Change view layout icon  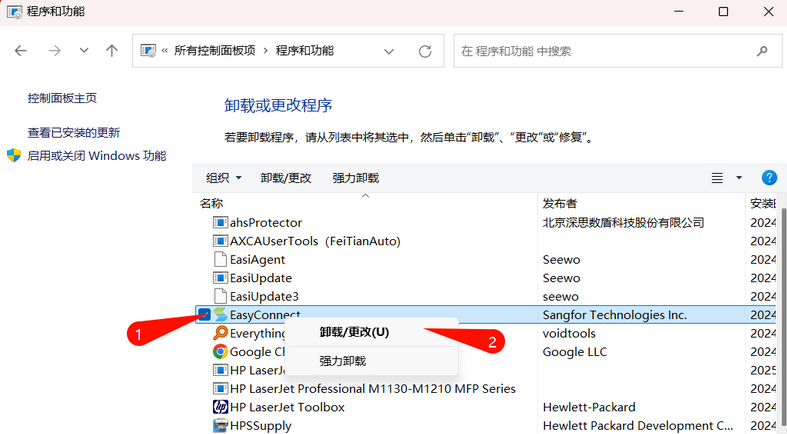point(717,178)
